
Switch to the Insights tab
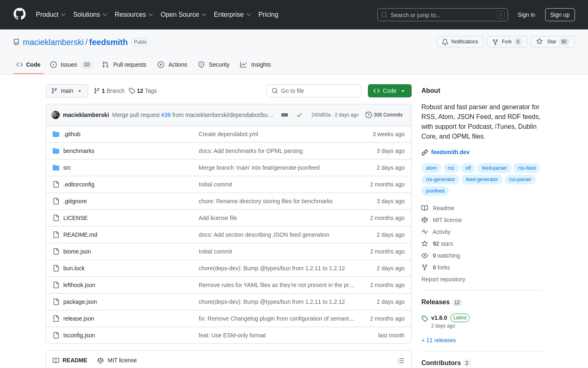point(256,65)
